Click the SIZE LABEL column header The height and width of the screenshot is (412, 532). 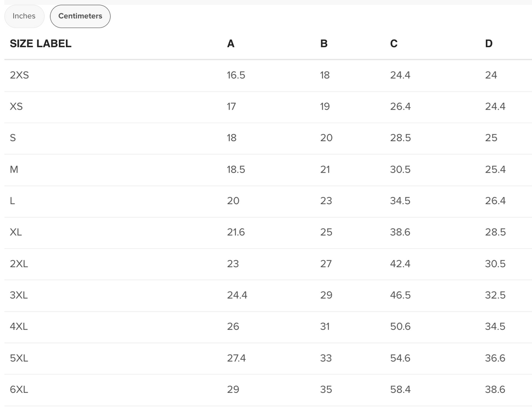pyautogui.click(x=41, y=44)
